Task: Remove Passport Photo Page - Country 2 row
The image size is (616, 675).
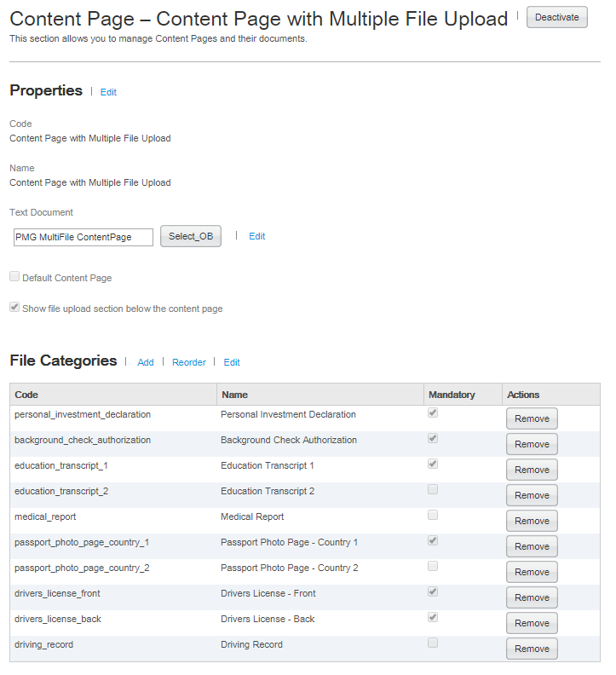Action: pos(532,572)
